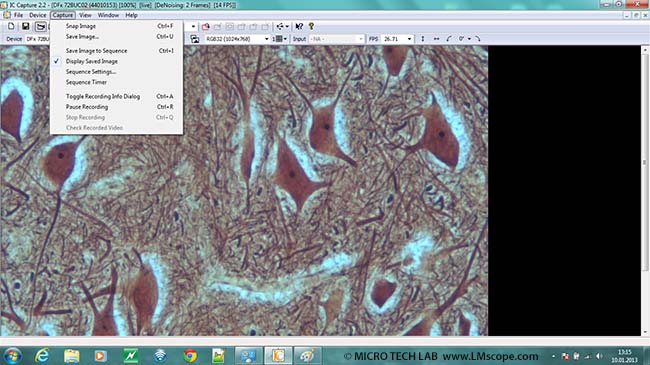This screenshot has height=365, width=650.
Task: Open the Window menu
Action: tap(108, 15)
